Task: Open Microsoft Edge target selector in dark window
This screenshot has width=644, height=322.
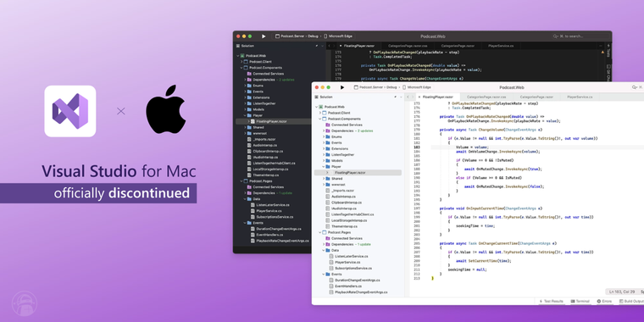Action: point(338,36)
